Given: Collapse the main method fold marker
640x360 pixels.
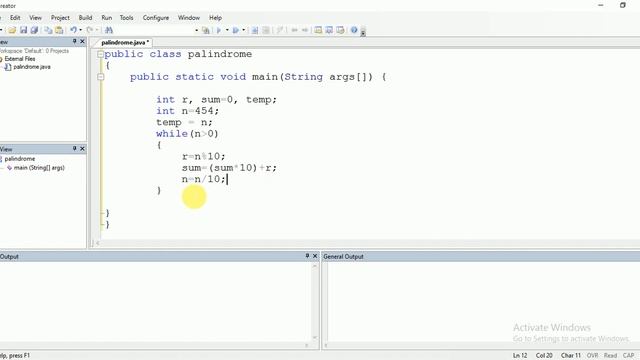Looking at the screenshot, I should (x=100, y=77).
